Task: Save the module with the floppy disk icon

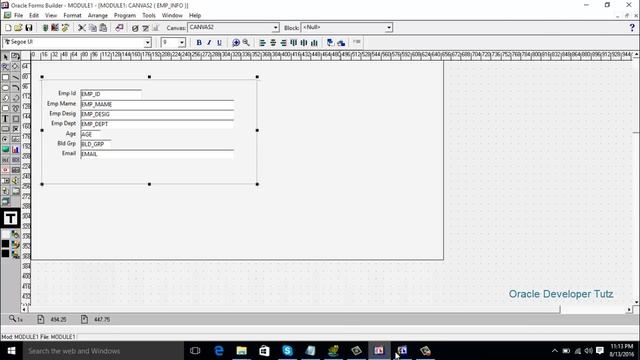Action: 29,28
